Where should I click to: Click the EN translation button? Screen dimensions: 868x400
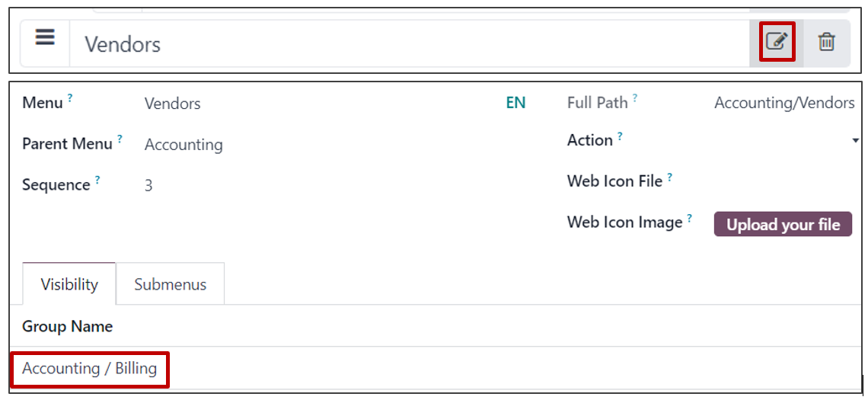516,103
